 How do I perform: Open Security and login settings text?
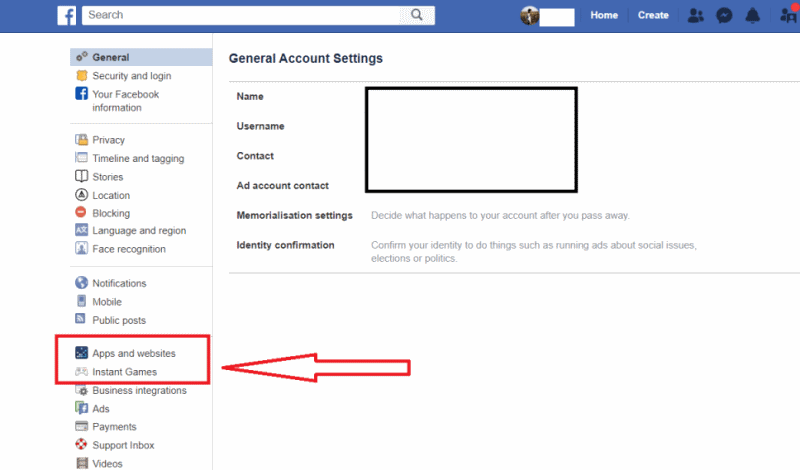(x=132, y=76)
